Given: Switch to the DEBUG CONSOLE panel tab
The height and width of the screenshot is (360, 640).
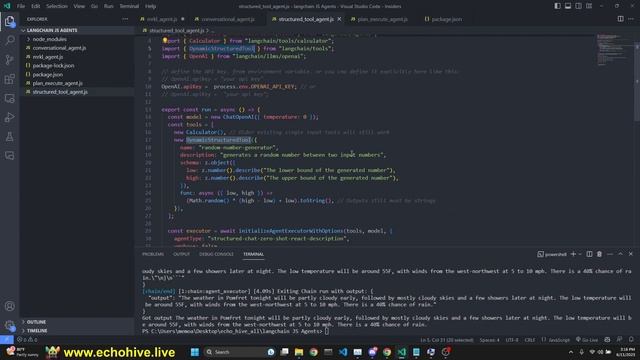Looking at the screenshot, I should 216,254.
